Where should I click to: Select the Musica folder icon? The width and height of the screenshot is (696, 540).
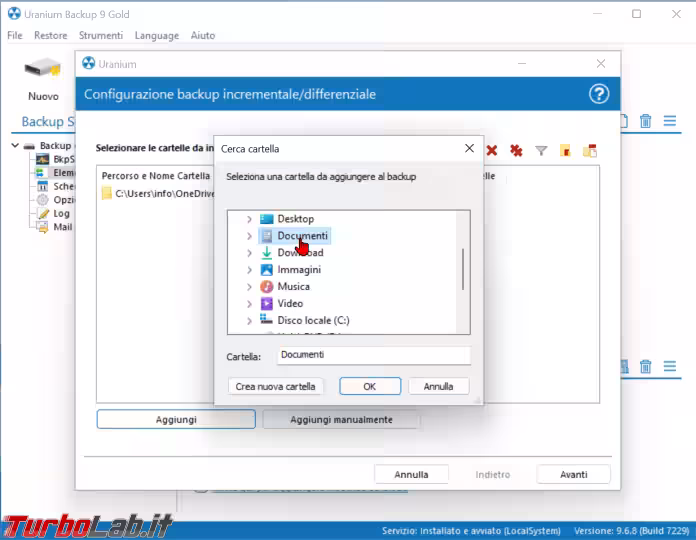pyautogui.click(x=267, y=287)
